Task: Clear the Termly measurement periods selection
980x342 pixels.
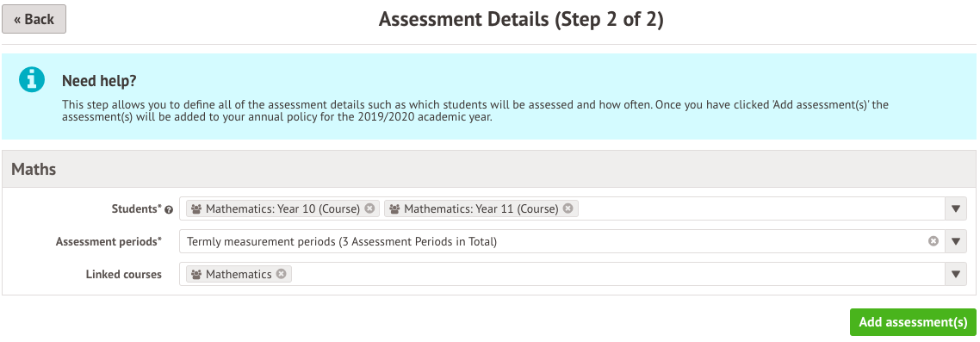Action: (933, 241)
